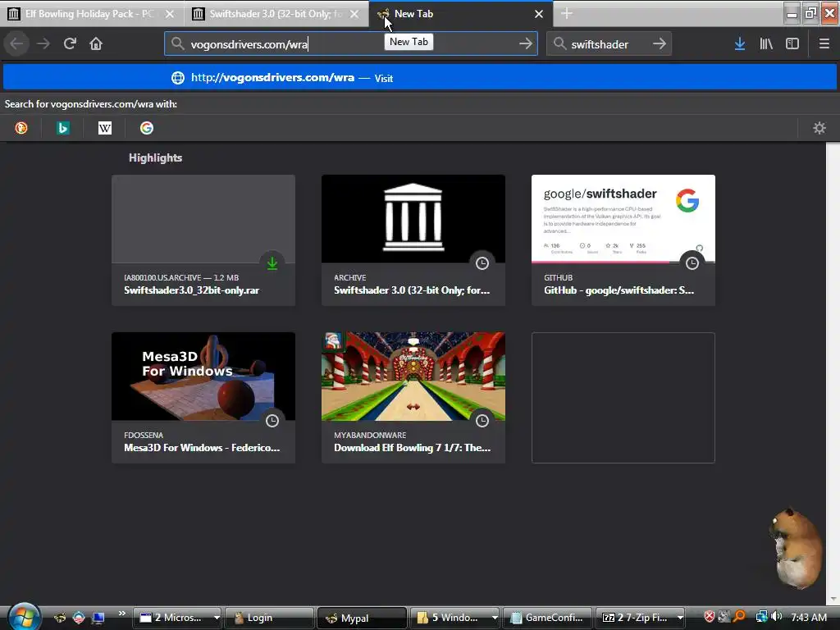Open Archive Swiftshader 3.0 highlight card
The image size is (840, 630).
[413, 240]
